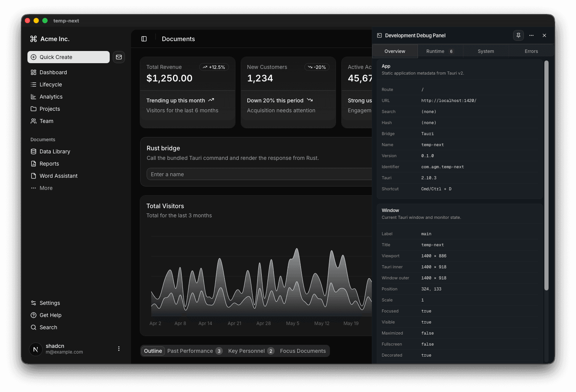The image size is (576, 392).
Task: Switch to the Runtime tab
Action: point(438,51)
